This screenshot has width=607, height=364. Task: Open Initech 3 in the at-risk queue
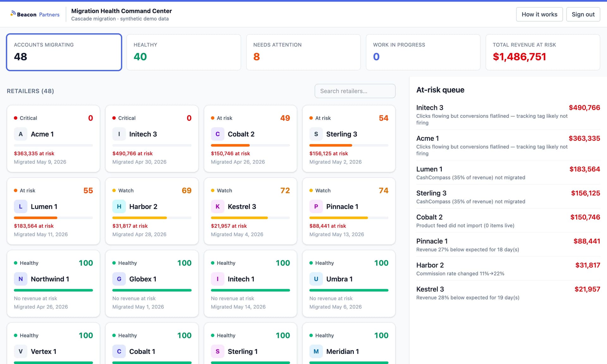(508, 115)
